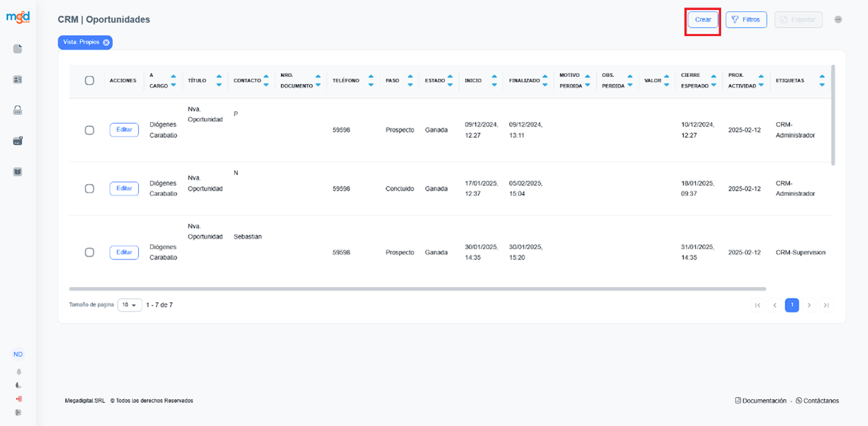
Task: Open the Filtros button
Action: coord(746,20)
